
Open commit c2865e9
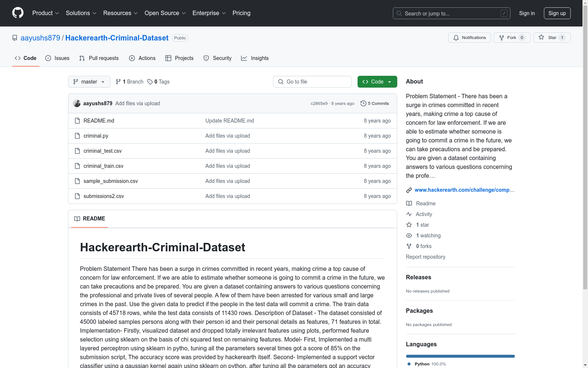coord(319,103)
